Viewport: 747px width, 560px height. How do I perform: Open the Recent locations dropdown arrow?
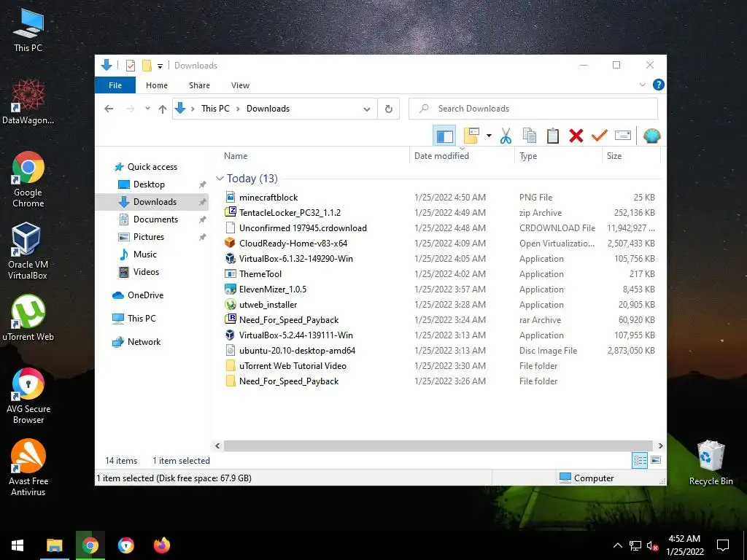(147, 109)
